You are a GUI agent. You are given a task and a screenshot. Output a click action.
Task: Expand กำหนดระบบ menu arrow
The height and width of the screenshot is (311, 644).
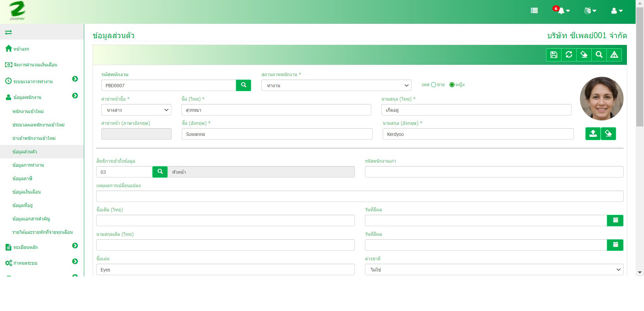point(75,261)
